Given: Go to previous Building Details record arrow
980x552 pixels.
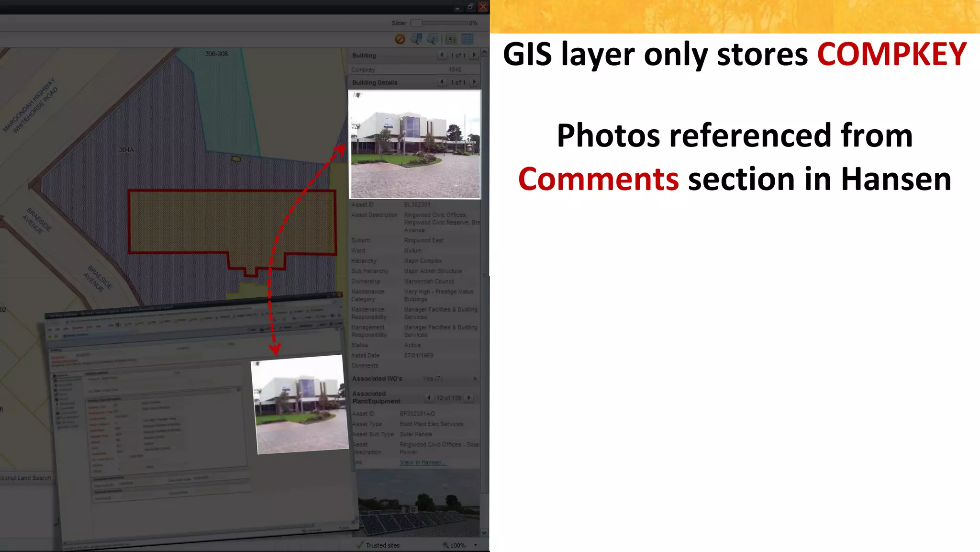Looking at the screenshot, I should pyautogui.click(x=442, y=82).
